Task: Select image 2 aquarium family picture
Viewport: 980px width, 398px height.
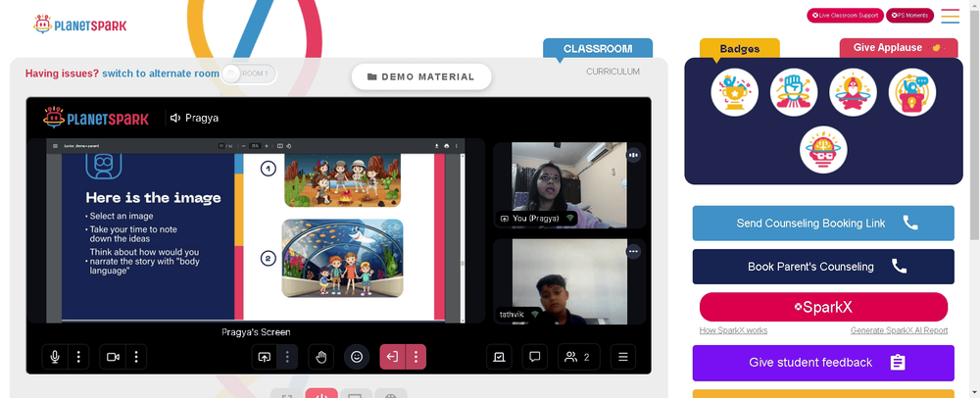Action: [342, 258]
